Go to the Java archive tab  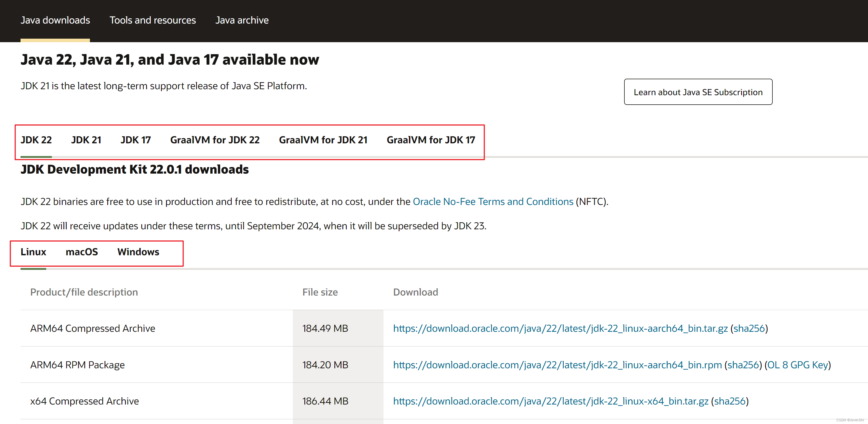coord(242,20)
